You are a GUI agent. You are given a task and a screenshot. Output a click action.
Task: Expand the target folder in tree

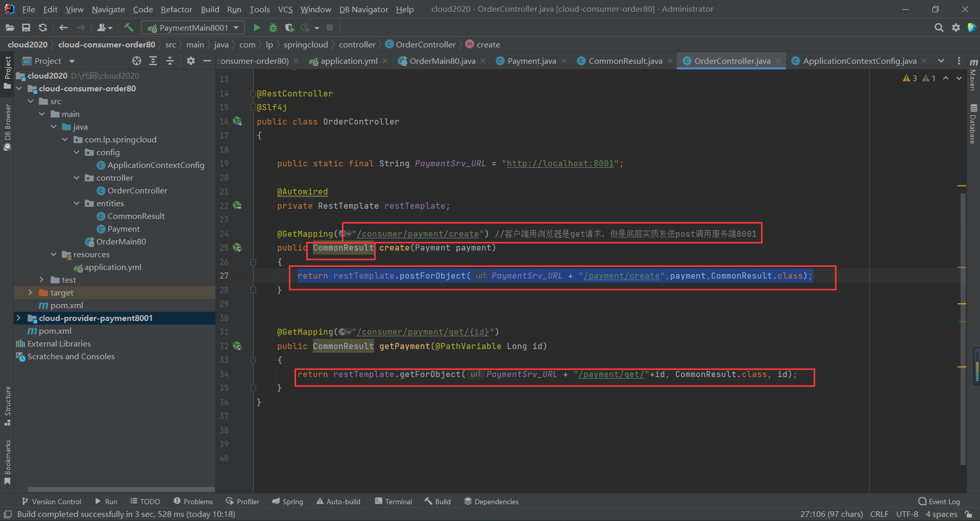30,292
